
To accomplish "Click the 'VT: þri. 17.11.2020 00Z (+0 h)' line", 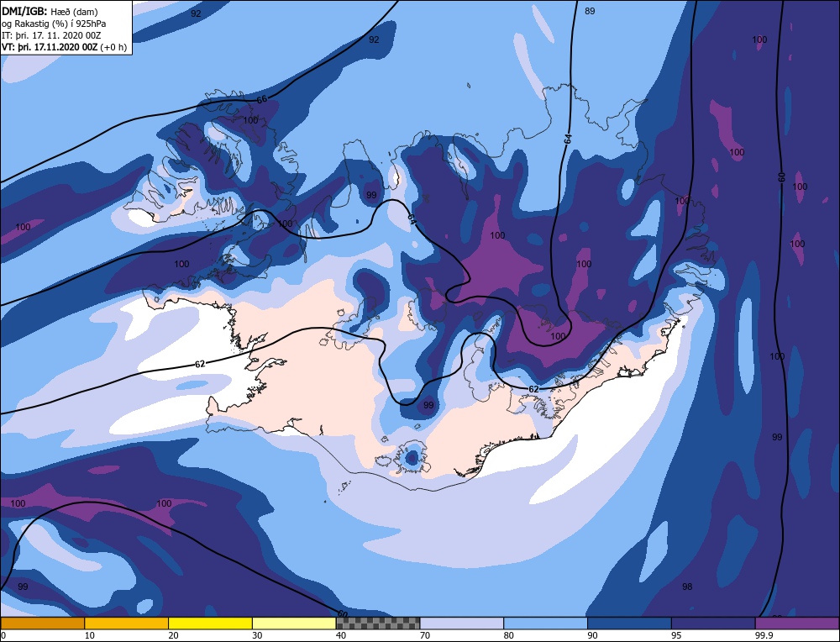I will coord(65,47).
